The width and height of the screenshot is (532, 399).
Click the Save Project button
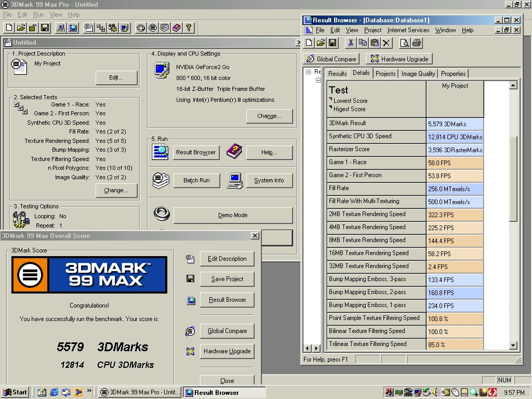pyautogui.click(x=227, y=279)
